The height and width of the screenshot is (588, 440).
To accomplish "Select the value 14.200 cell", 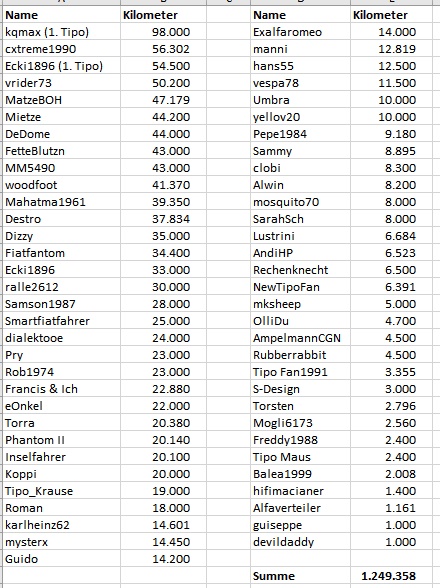I will pyautogui.click(x=163, y=559).
